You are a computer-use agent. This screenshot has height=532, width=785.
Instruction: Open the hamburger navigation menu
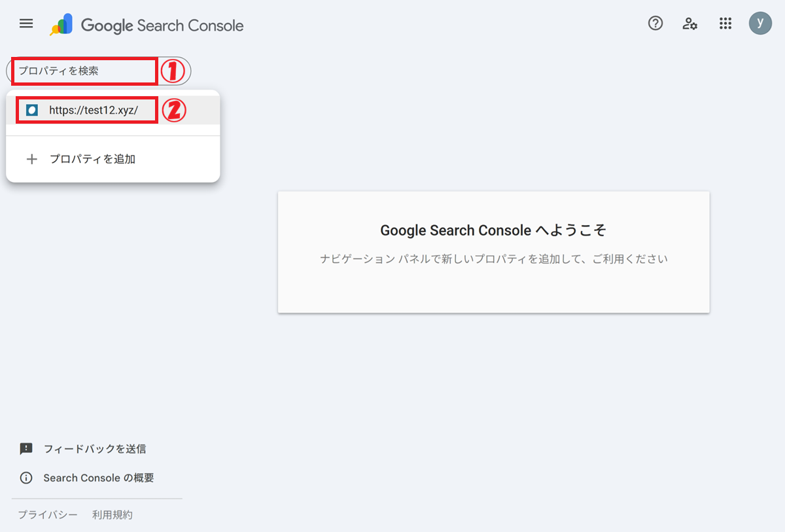pyautogui.click(x=26, y=24)
